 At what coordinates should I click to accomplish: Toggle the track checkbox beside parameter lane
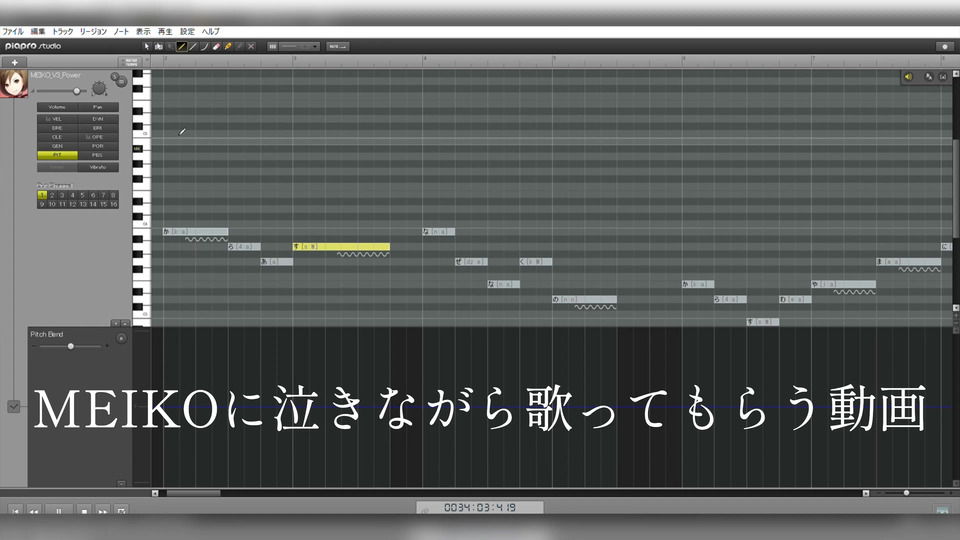point(13,407)
